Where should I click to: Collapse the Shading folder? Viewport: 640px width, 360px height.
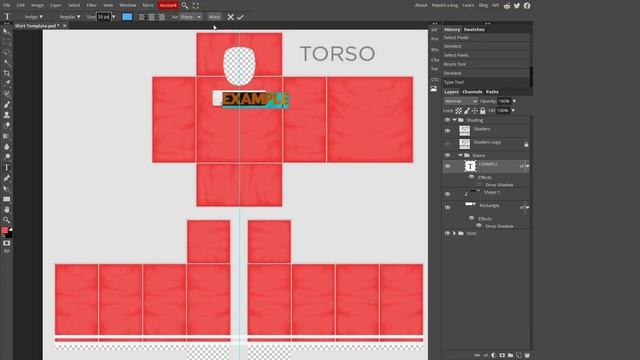454,120
